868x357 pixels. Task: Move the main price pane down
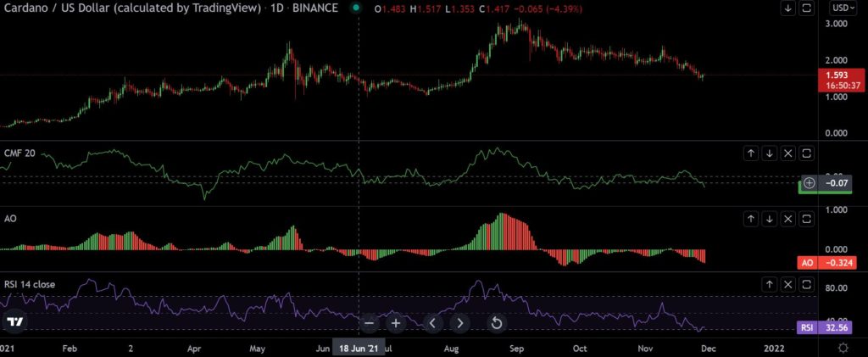tap(787, 8)
